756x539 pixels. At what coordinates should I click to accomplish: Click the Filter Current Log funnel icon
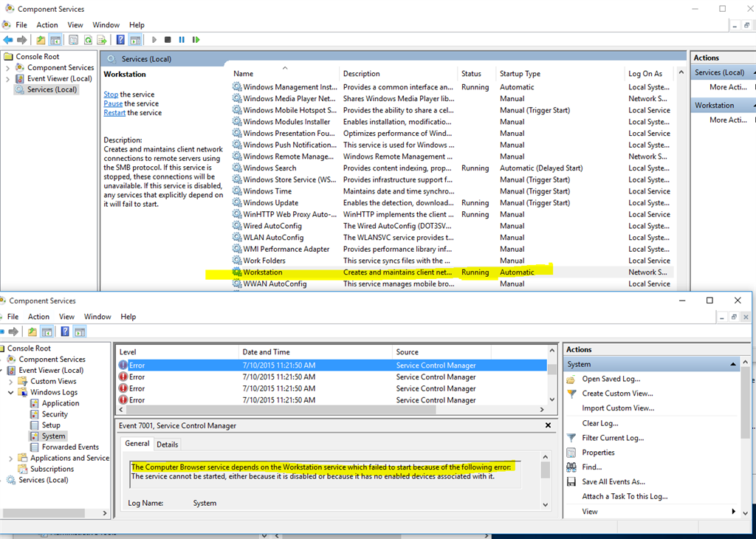[571, 439]
